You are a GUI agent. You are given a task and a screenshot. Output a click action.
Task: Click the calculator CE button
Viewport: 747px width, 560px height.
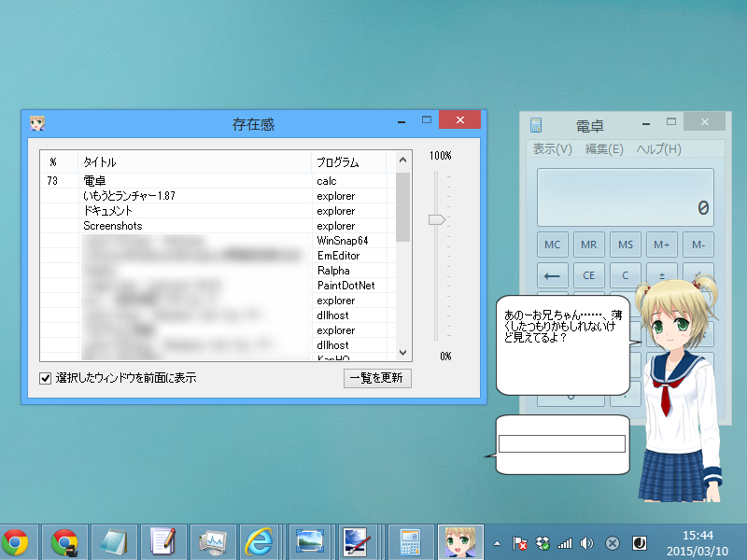(589, 275)
